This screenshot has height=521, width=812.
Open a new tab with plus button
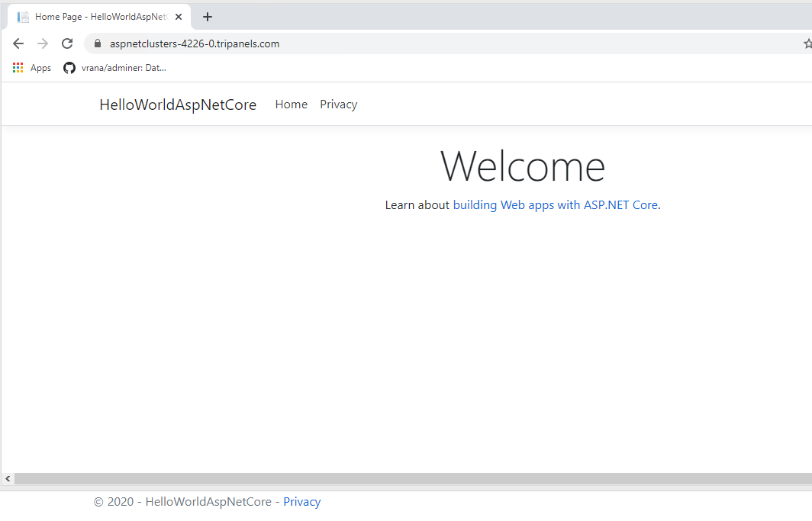(208, 17)
